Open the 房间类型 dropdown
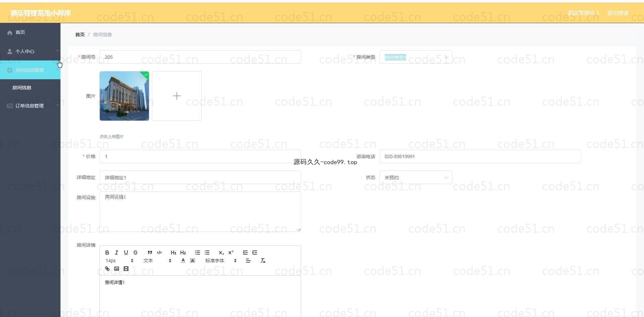 tap(416, 57)
